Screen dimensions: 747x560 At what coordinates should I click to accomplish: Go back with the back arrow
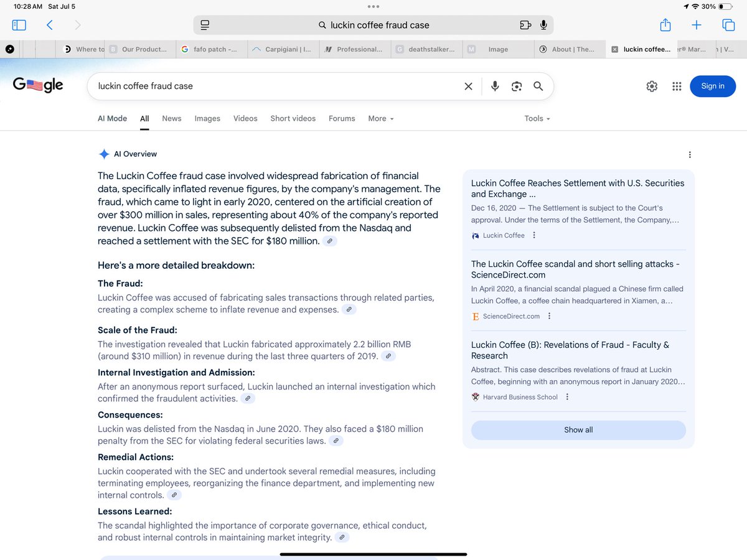point(50,25)
